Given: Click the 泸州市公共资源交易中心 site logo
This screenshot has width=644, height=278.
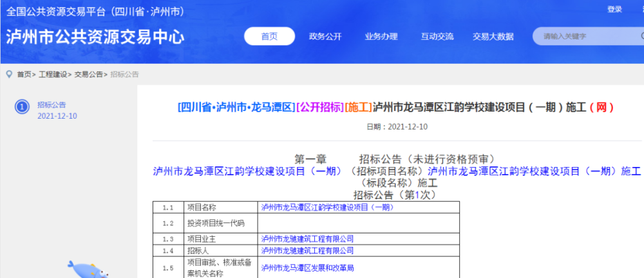Looking at the screenshot, I should [95, 36].
